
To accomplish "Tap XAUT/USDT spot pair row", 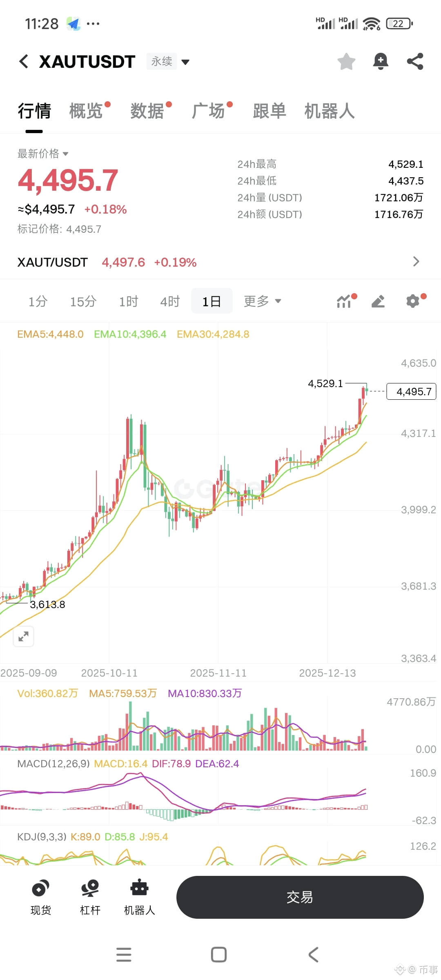I will click(x=220, y=262).
